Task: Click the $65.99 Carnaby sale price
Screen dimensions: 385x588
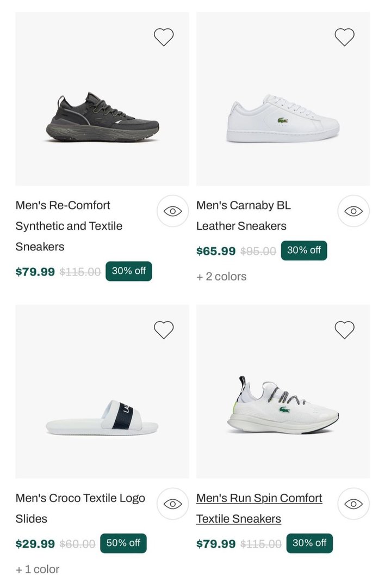Action: pos(216,252)
